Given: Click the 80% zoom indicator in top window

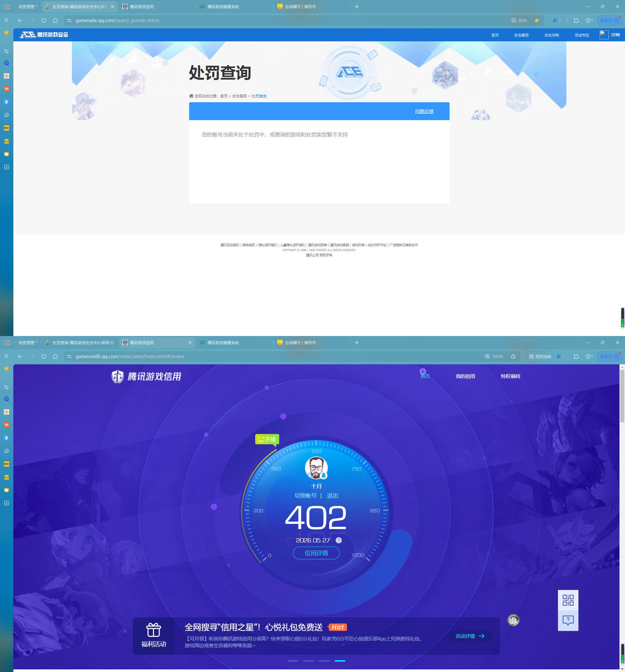Looking at the screenshot, I should [x=519, y=21].
